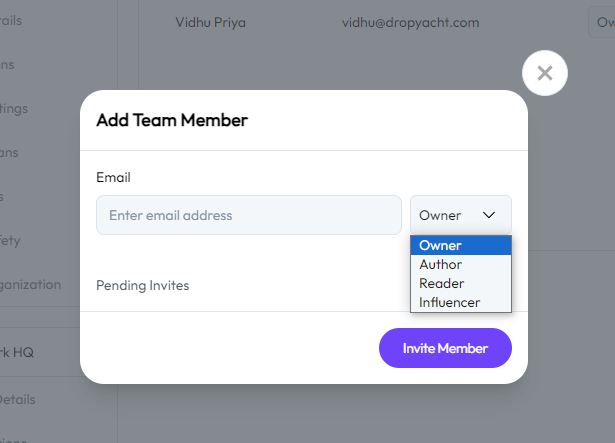Screen dimensions: 615x443
Task: Click the chevron arrow on role dropdown
Action: point(489,215)
